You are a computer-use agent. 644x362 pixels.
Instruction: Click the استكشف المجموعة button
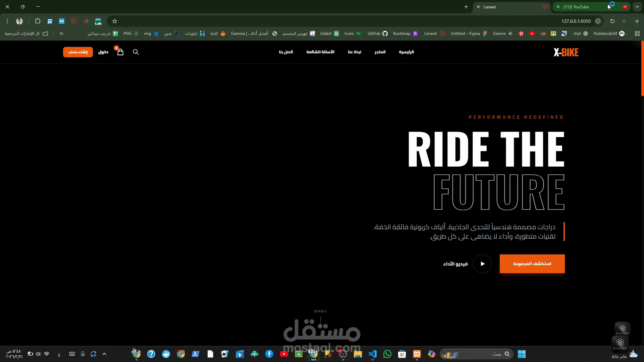coord(532,264)
